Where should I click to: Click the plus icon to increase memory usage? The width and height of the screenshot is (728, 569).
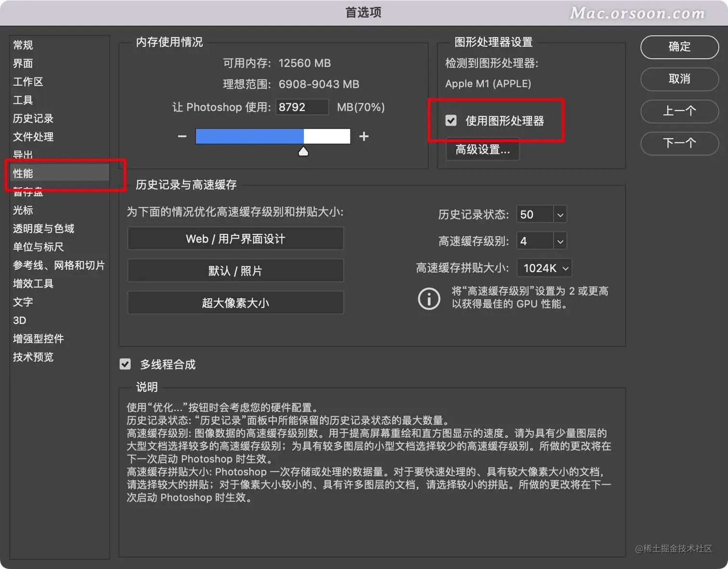pyautogui.click(x=364, y=136)
